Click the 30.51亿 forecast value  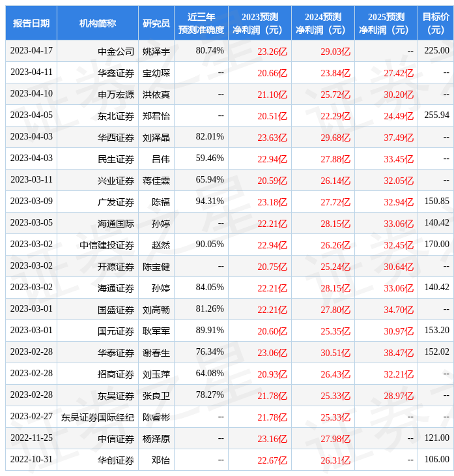click(x=335, y=353)
